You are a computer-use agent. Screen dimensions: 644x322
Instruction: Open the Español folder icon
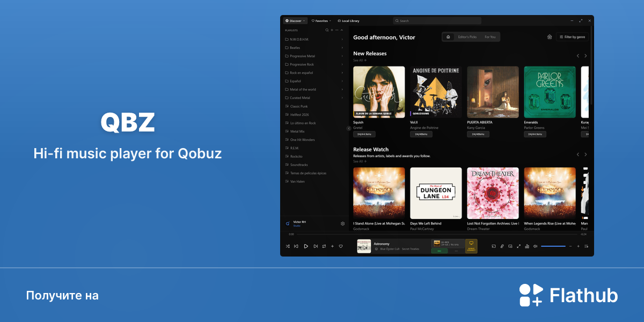point(287,81)
